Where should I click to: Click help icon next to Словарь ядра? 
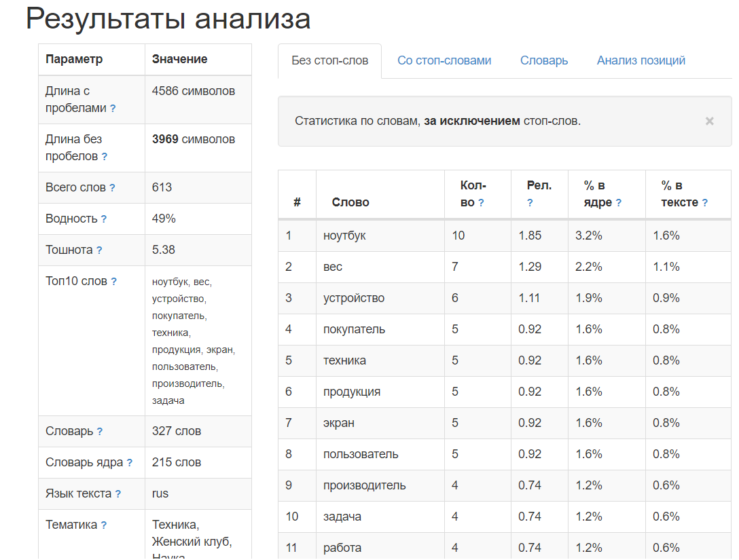click(130, 463)
